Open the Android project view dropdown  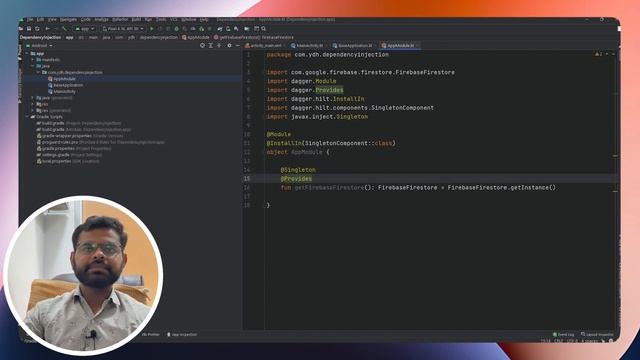pos(39,46)
